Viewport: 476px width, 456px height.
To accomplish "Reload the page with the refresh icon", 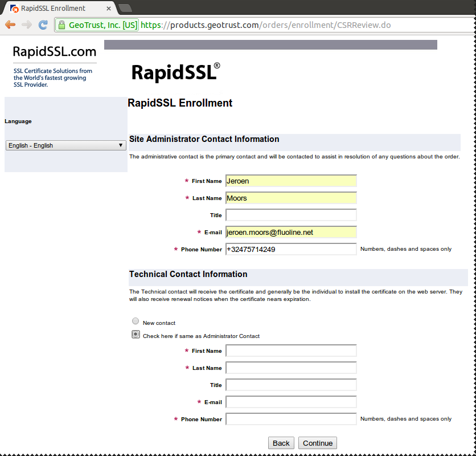I will [x=43, y=25].
